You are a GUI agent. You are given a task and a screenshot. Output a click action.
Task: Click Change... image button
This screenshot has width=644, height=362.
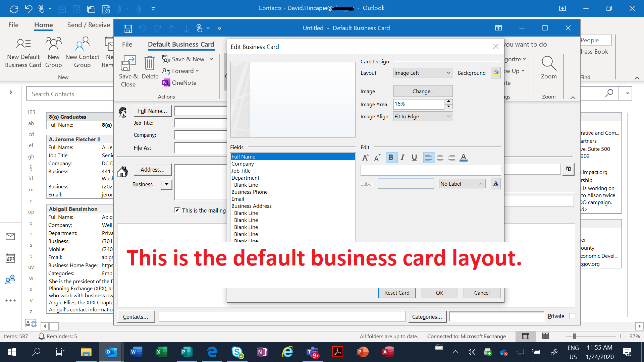click(x=423, y=91)
